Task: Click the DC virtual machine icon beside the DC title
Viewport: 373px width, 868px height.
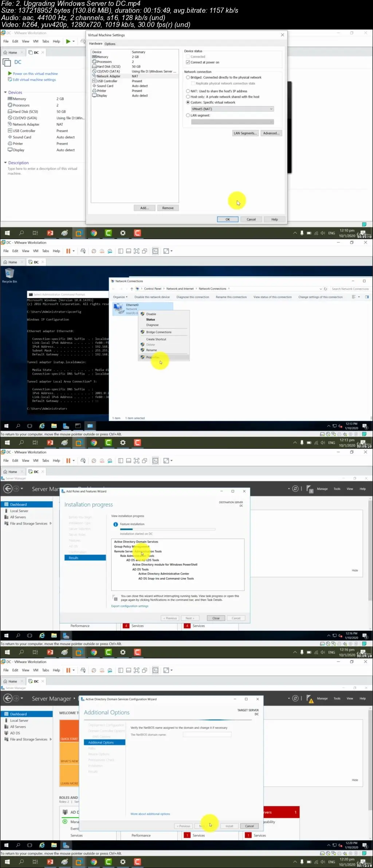Action: tap(7, 62)
